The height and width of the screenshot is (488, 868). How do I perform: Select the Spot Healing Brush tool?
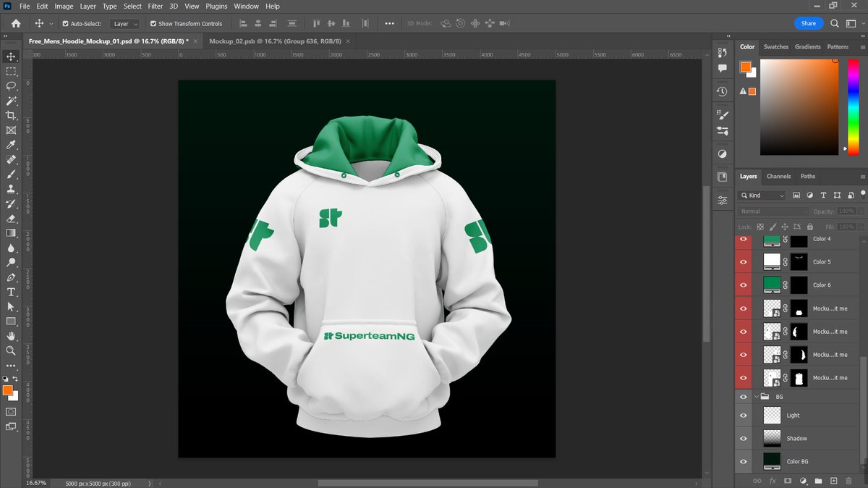11,159
